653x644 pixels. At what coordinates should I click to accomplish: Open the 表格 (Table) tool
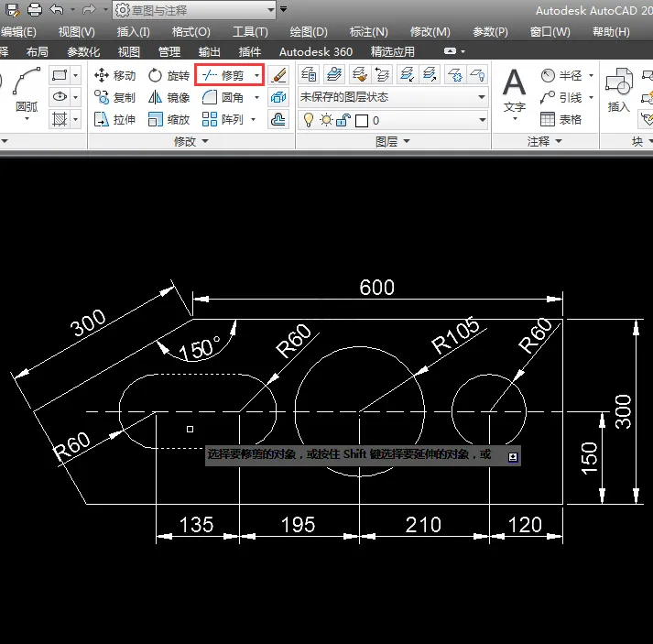[560, 119]
